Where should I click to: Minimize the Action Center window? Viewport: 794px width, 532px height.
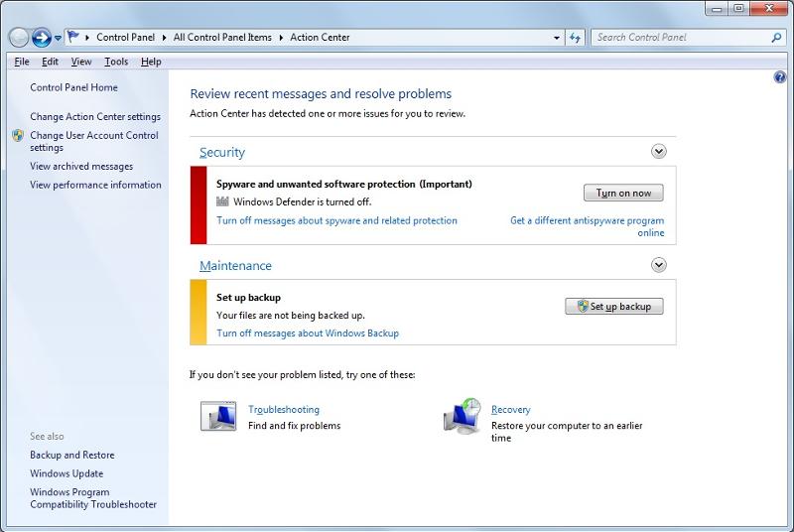point(717,9)
